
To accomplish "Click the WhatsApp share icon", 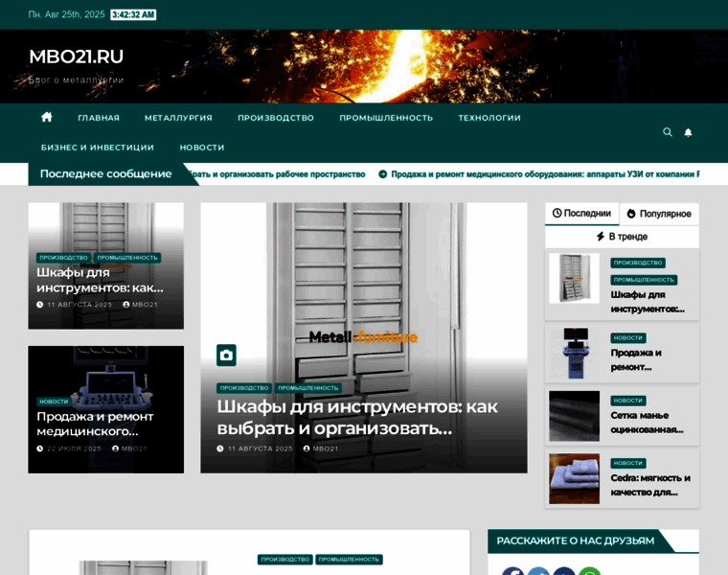I will point(590,572).
